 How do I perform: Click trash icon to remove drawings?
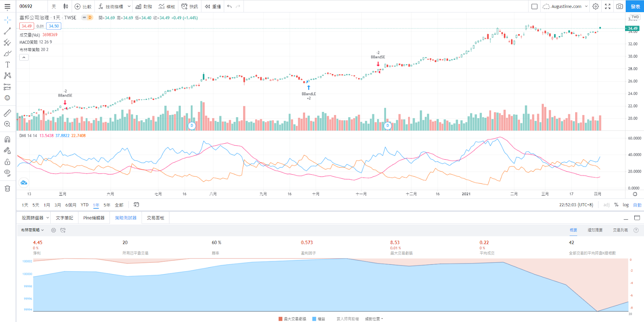7,188
